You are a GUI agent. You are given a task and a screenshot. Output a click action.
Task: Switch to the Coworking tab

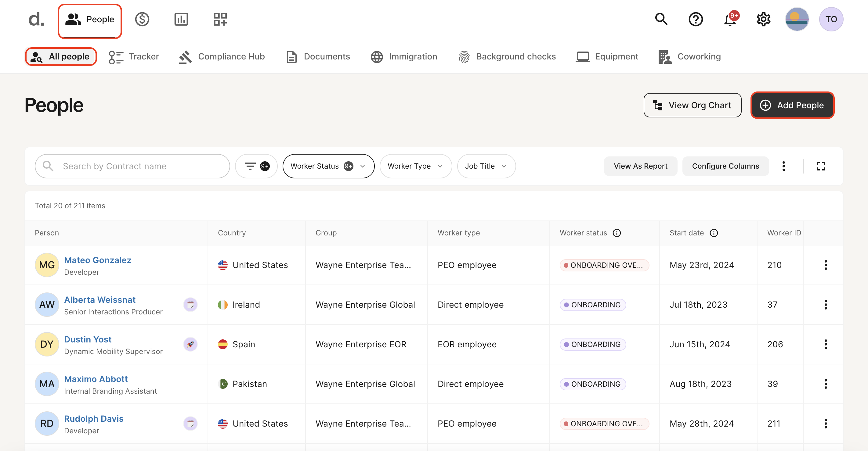(x=689, y=56)
